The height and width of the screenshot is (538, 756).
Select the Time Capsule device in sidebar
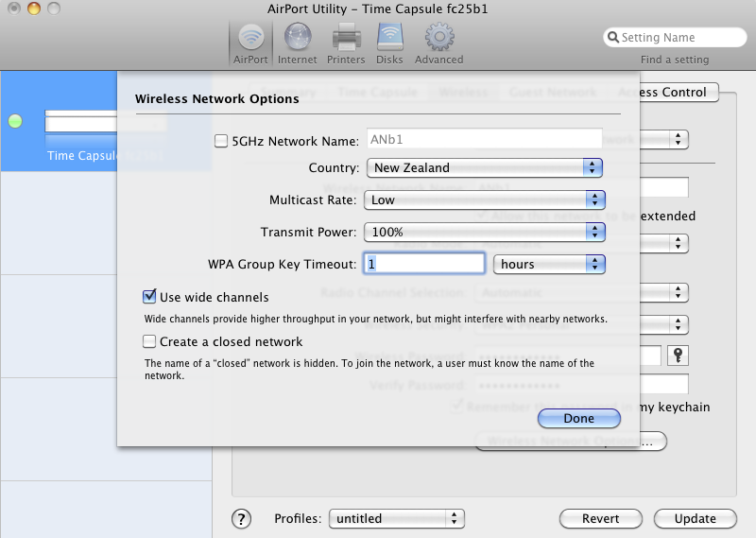(x=59, y=121)
